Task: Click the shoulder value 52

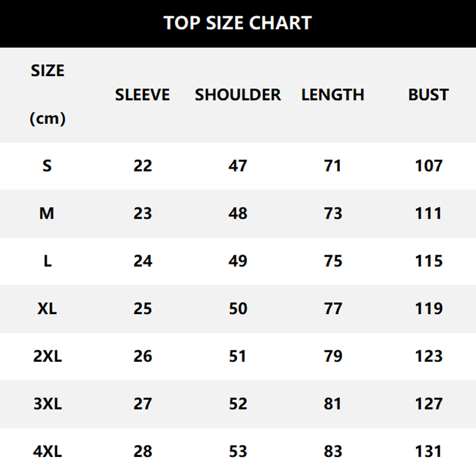Action: pyautogui.click(x=237, y=404)
